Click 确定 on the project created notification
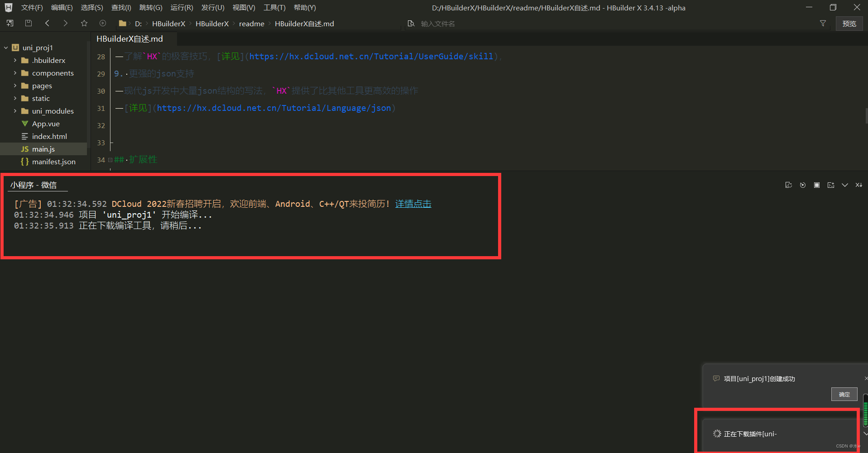Image resolution: width=868 pixels, height=453 pixels. click(x=844, y=394)
